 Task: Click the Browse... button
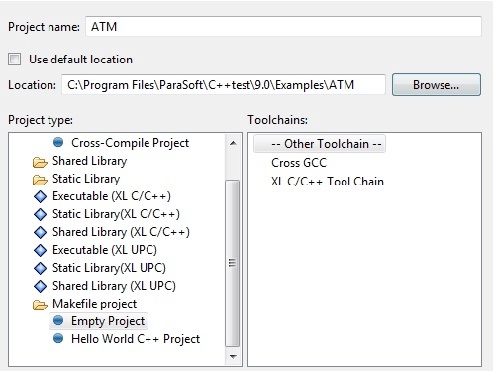(x=436, y=85)
